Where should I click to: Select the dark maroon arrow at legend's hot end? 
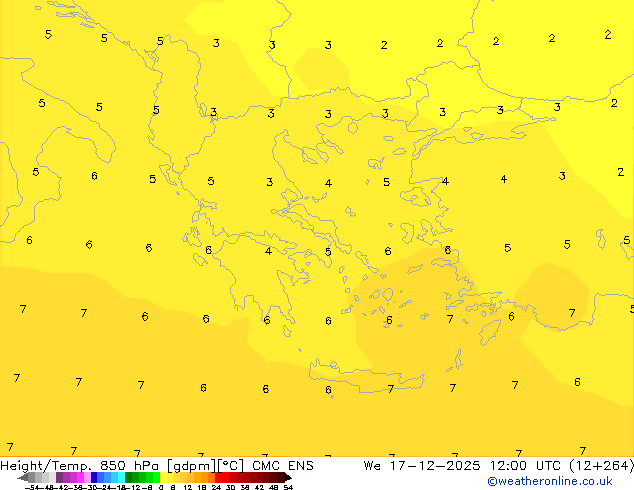tap(288, 477)
